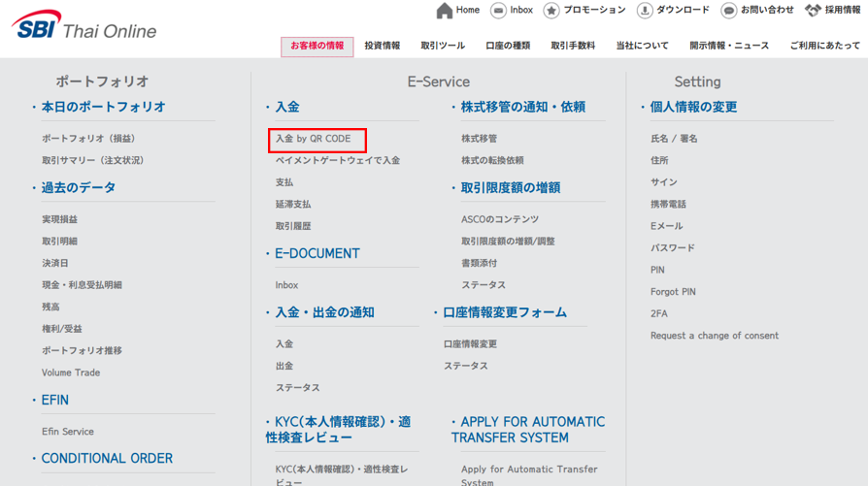
Task: Click ステータス under 入金・出金の通知
Action: pyautogui.click(x=298, y=388)
